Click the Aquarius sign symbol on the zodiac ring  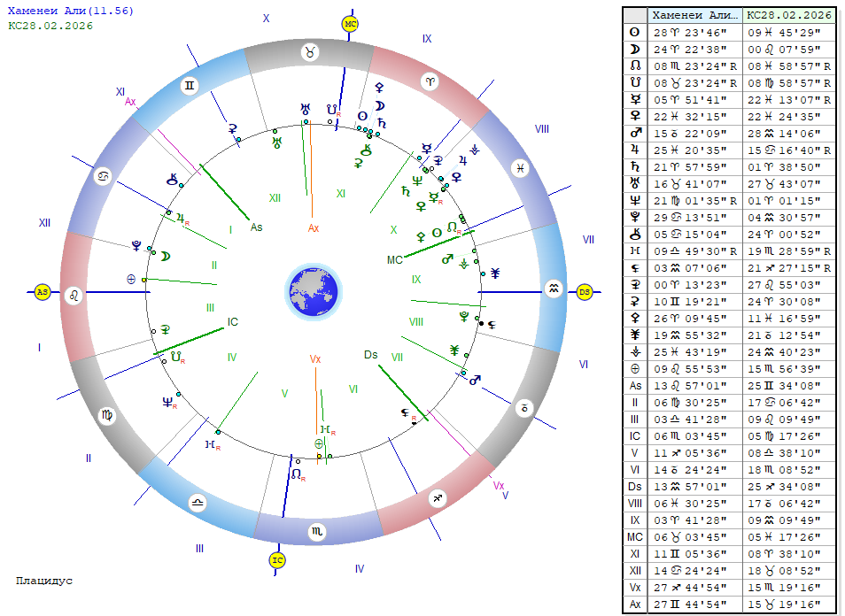tap(553, 289)
